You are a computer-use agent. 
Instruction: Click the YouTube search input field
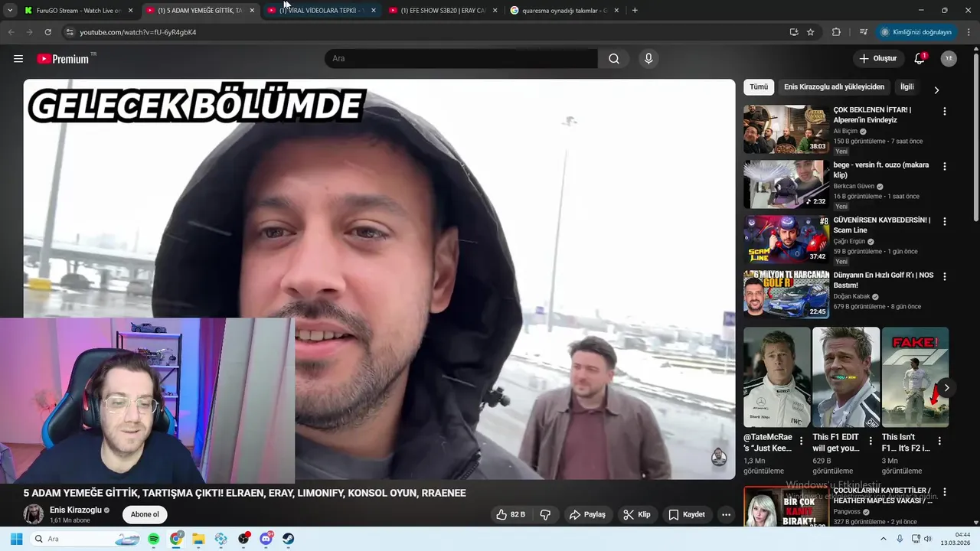[x=461, y=59]
